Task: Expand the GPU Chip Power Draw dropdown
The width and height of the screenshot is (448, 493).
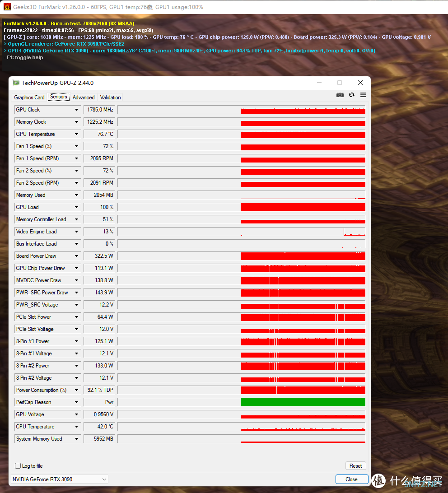Action: click(x=76, y=268)
